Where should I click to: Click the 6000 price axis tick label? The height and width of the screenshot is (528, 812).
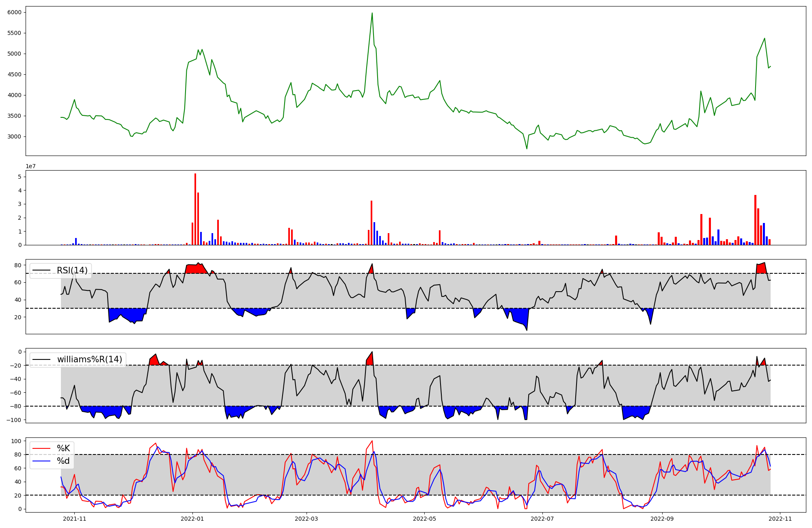click(14, 12)
